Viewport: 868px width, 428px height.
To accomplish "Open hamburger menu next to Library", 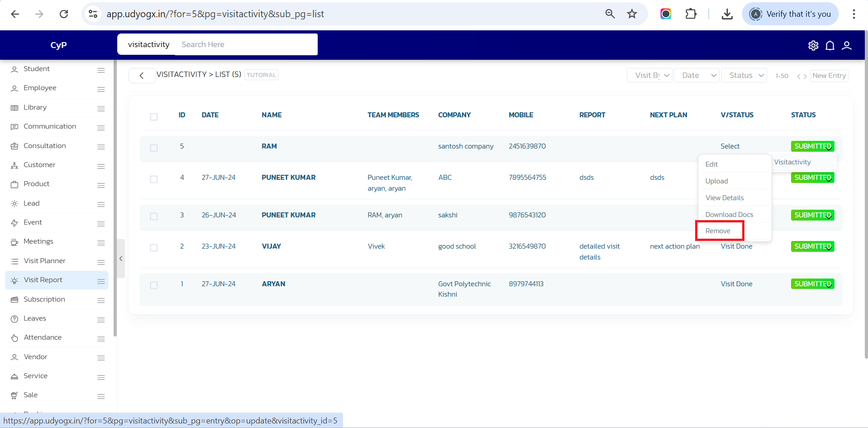I will coord(101,109).
